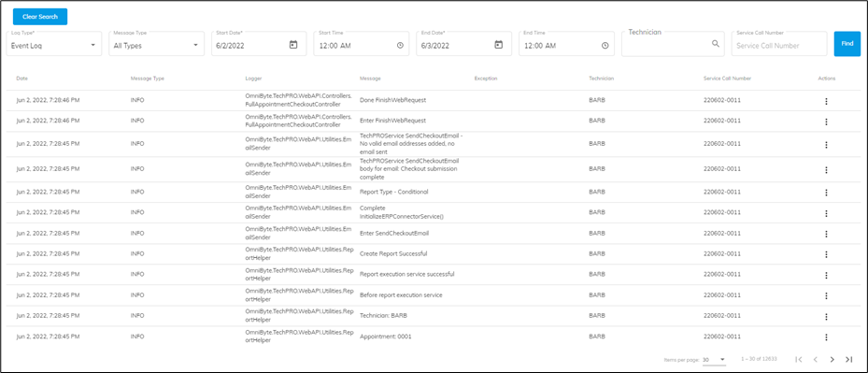Click the Start Time clock icon
The image size is (868, 373).
coord(400,46)
